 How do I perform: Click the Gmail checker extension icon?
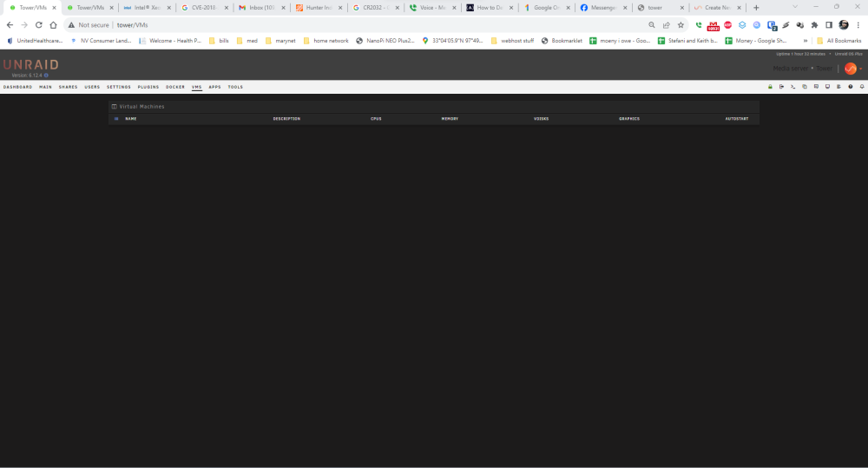[713, 25]
